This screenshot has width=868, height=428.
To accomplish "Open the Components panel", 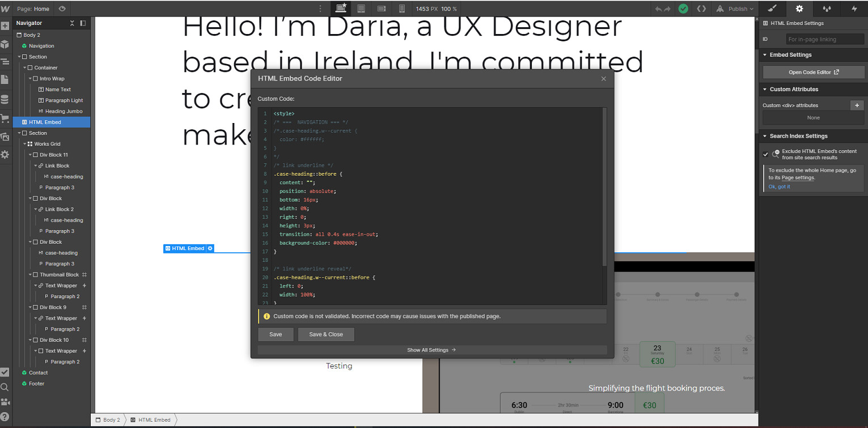I will click(x=5, y=44).
